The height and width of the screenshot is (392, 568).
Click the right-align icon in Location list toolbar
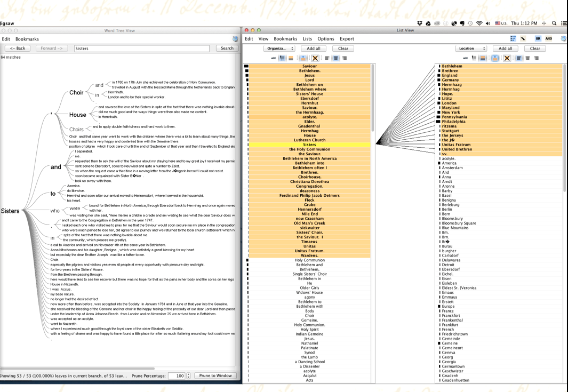coord(536,58)
